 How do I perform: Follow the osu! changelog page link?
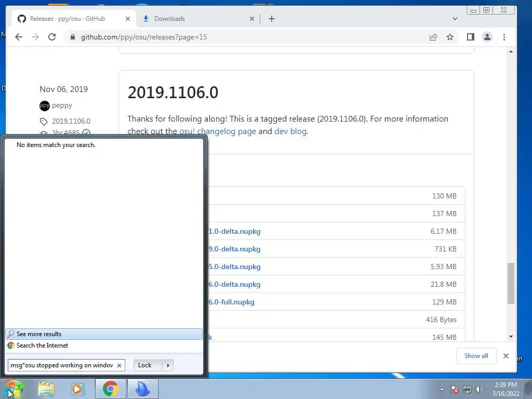218,131
